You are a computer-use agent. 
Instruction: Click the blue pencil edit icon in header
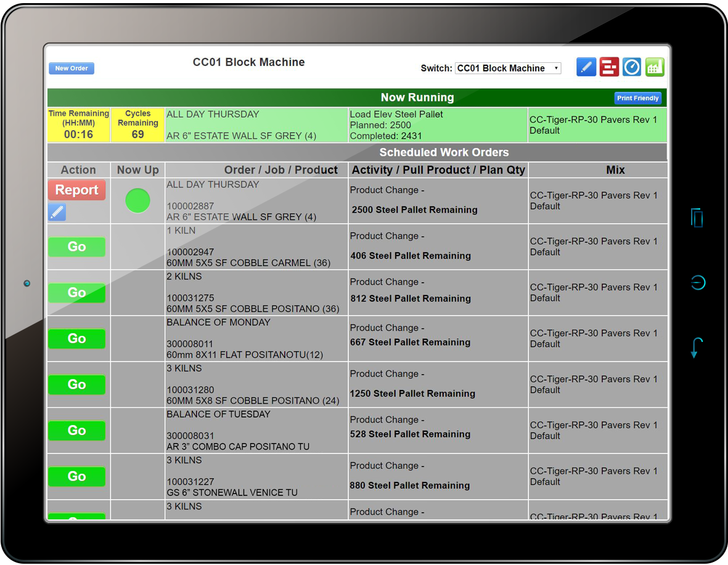[x=586, y=67]
